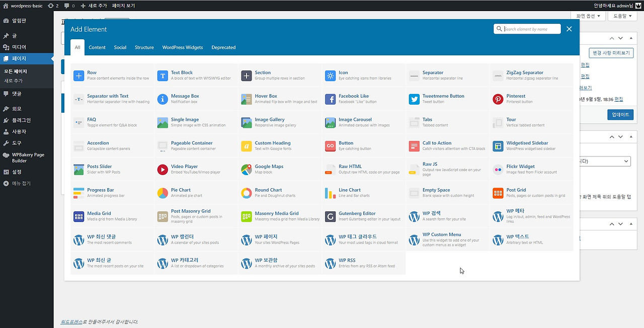Insert a Custom Heading element
This screenshot has width=644, height=328.
(280, 146)
